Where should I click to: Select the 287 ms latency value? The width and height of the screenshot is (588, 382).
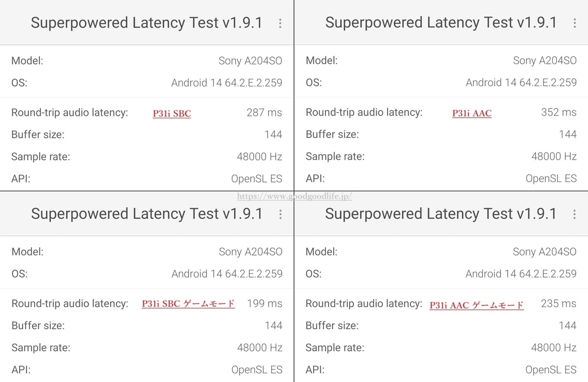click(x=264, y=112)
